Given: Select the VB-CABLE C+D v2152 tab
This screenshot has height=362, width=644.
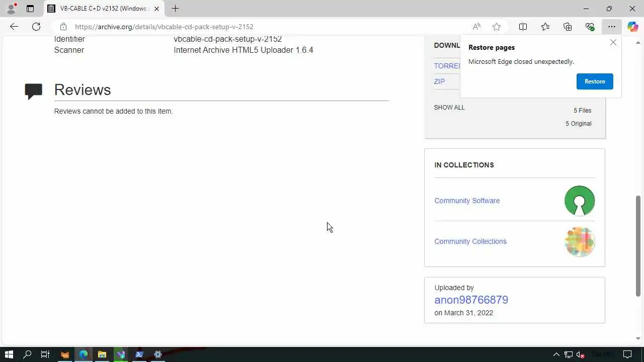Looking at the screenshot, I should [x=104, y=9].
